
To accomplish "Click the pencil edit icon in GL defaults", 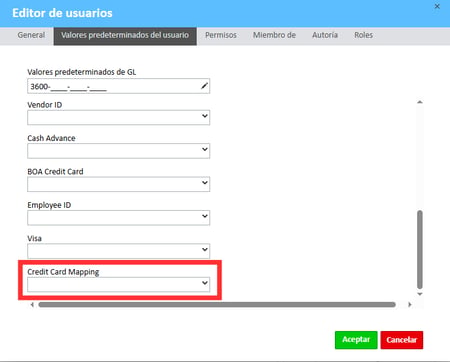I will pyautogui.click(x=204, y=86).
